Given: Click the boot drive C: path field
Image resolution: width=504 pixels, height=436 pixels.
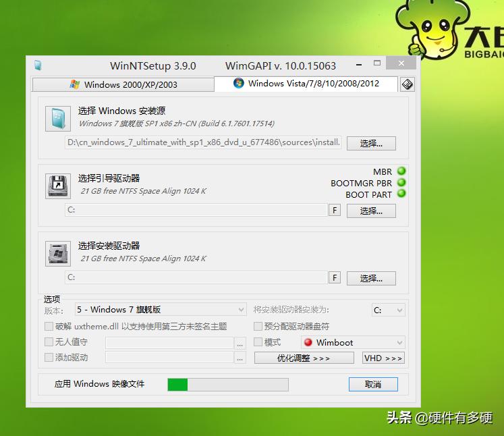Looking at the screenshot, I should [196, 210].
